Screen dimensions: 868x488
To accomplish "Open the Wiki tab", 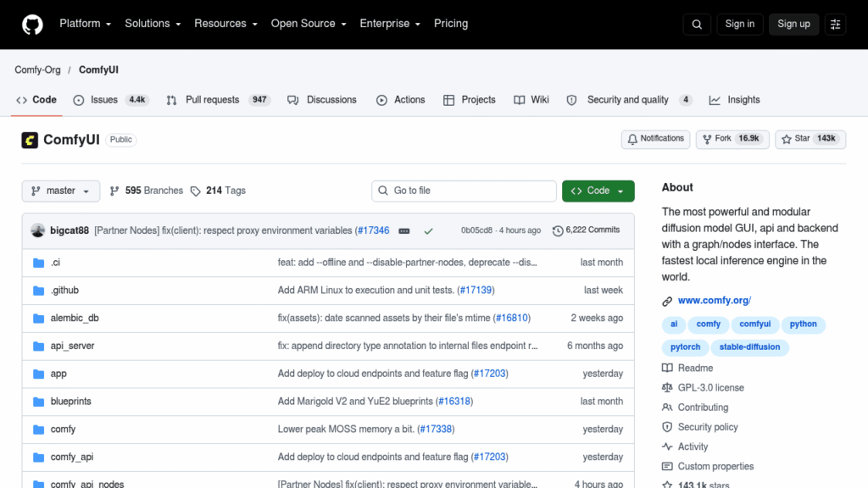I will tap(531, 100).
